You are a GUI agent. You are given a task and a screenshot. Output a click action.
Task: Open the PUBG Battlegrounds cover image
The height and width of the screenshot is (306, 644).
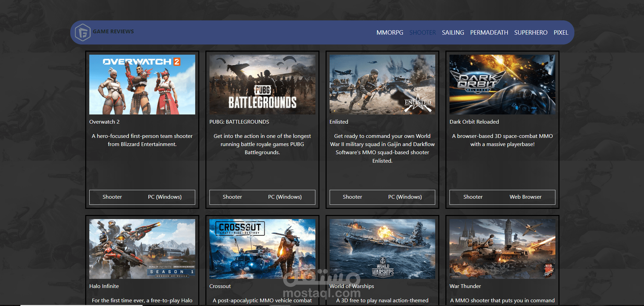pyautogui.click(x=262, y=85)
